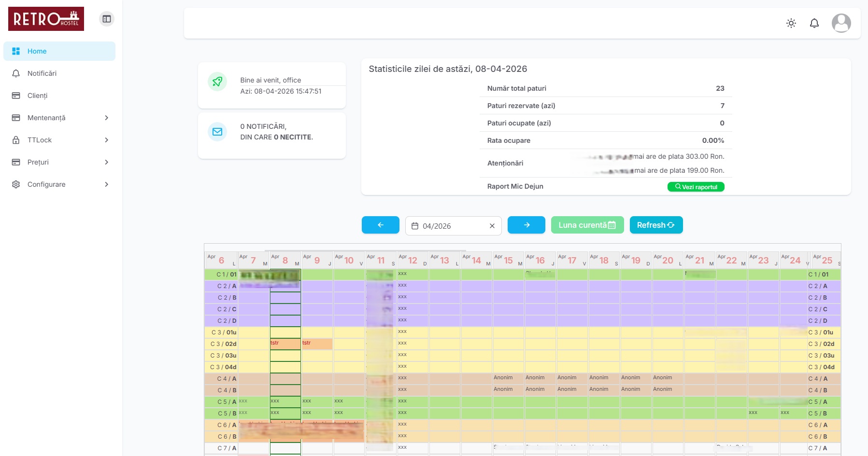
Task: Click the Refresh button
Action: 656,225
